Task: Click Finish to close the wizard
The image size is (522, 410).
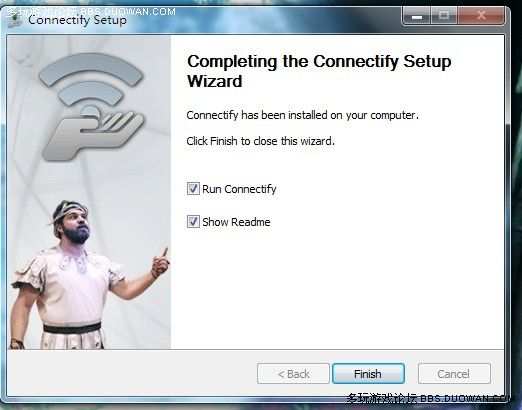Action: pyautogui.click(x=368, y=374)
